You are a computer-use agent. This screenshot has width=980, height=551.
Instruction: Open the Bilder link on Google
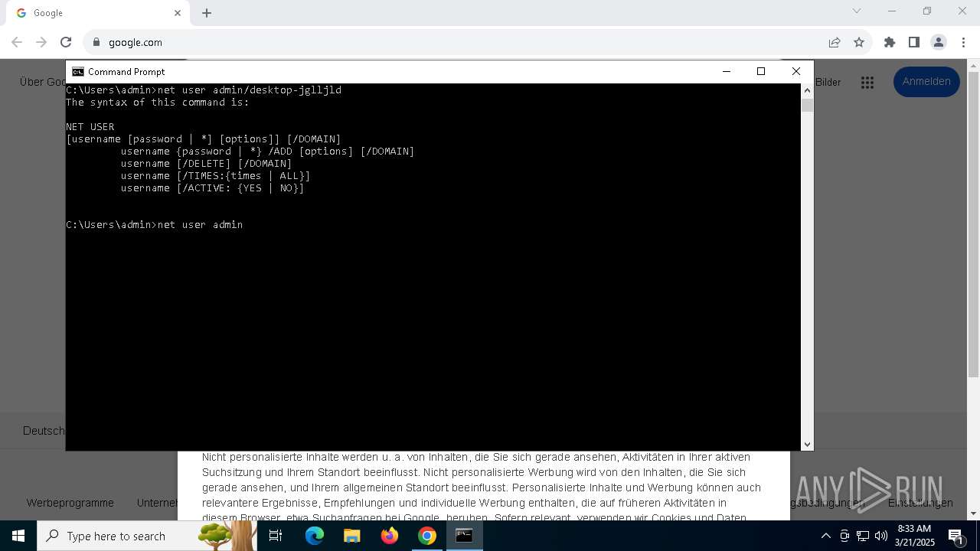[828, 82]
